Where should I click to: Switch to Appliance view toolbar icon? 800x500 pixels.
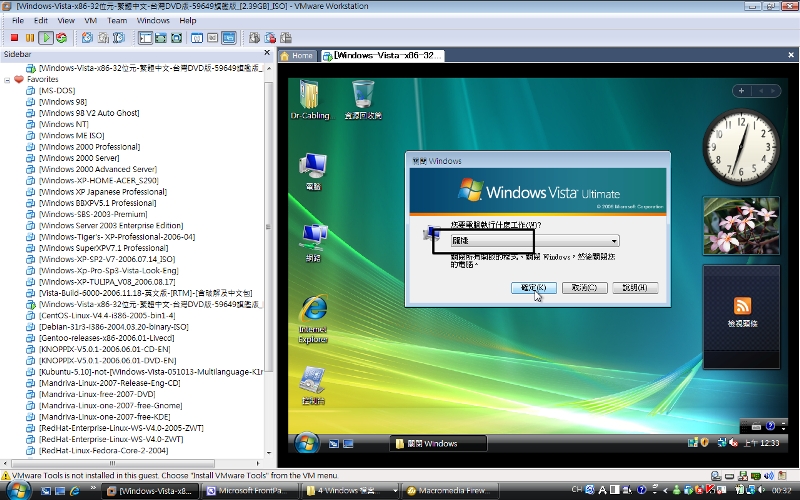tap(213, 38)
